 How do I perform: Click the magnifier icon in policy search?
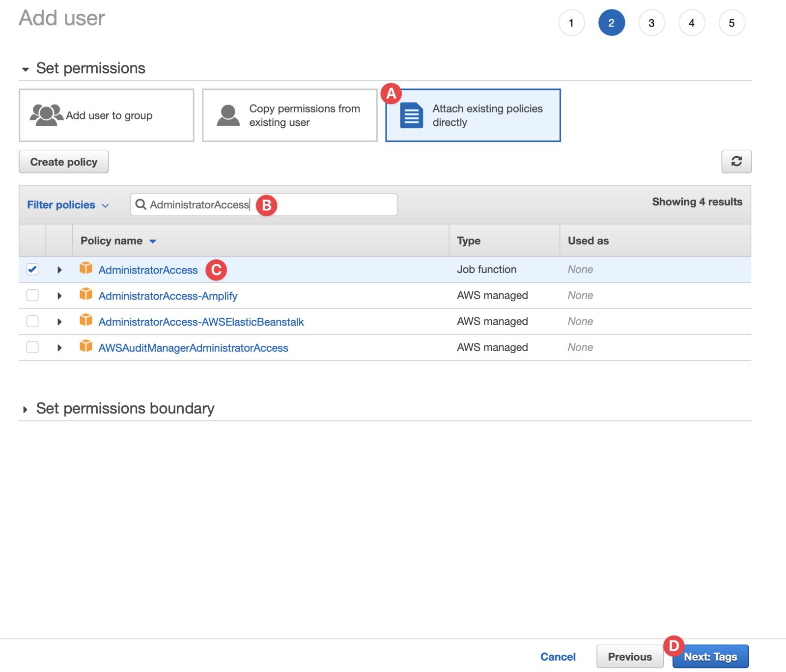coord(140,204)
